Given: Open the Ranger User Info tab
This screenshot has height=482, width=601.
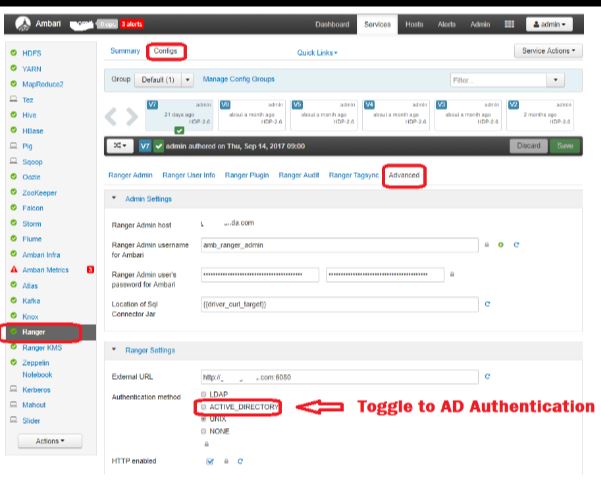Looking at the screenshot, I should click(189, 175).
